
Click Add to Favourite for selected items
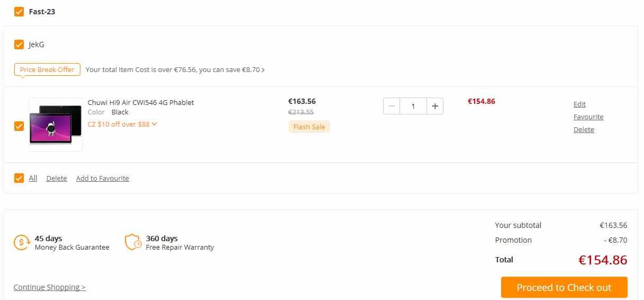103,179
